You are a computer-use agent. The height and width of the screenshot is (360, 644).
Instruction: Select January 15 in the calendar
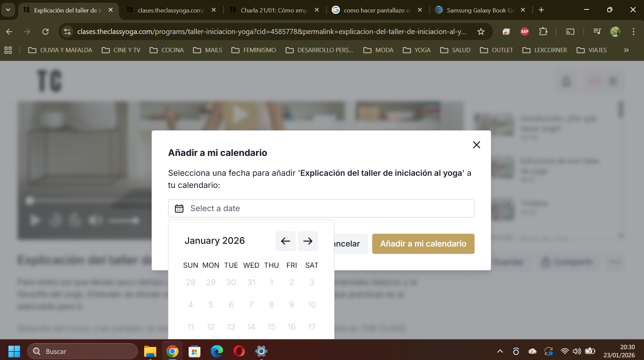(271, 327)
